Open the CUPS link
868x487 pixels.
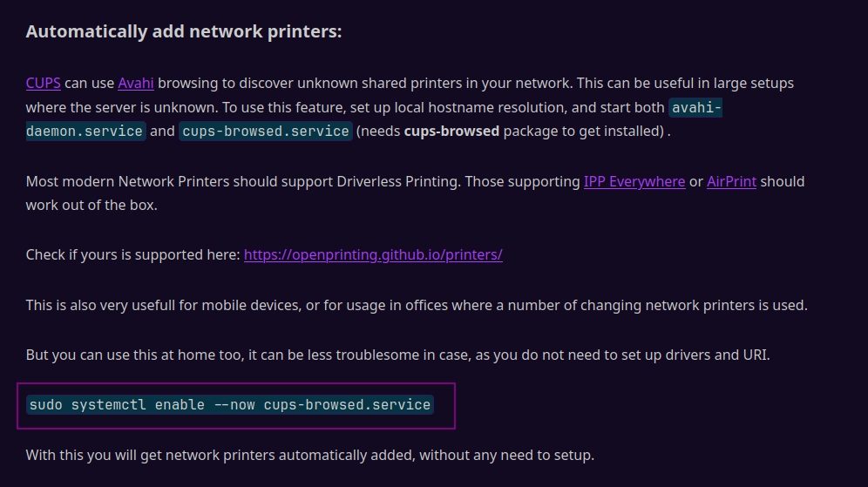click(44, 83)
